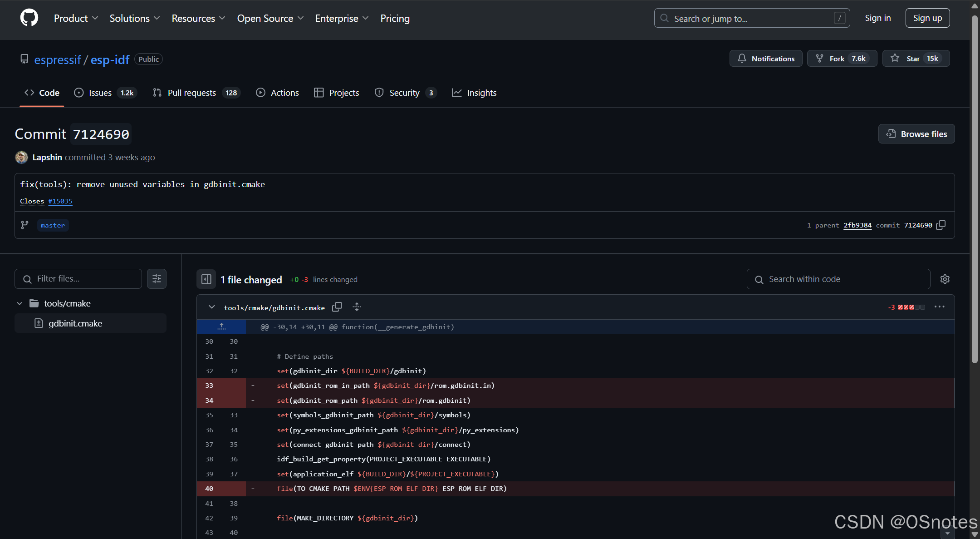The width and height of the screenshot is (980, 539).
Task: Click the Browse files button
Action: click(x=916, y=134)
